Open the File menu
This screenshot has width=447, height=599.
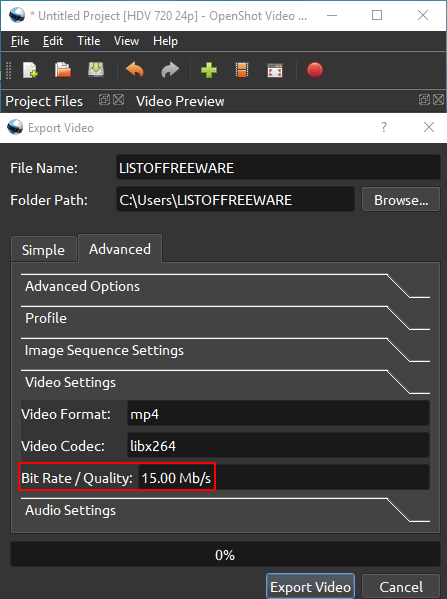(x=20, y=41)
